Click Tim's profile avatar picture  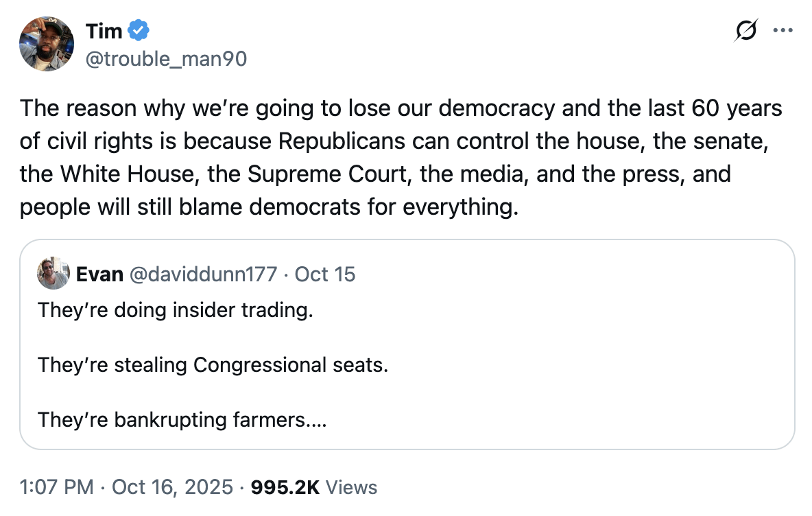point(47,44)
